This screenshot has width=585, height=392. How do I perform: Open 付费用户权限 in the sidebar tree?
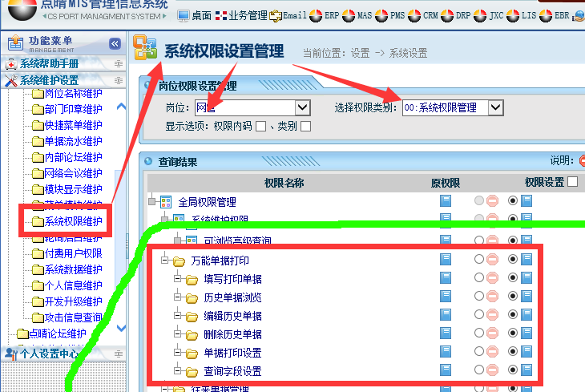pos(67,253)
